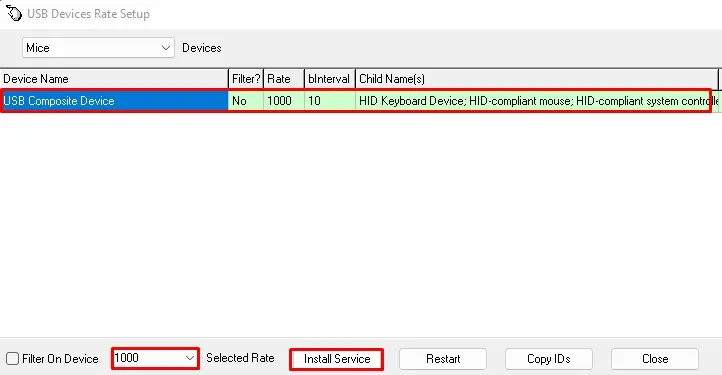Viewport: 722px width, 375px height.
Task: Click the bInterval value 10 cell
Action: pos(330,100)
